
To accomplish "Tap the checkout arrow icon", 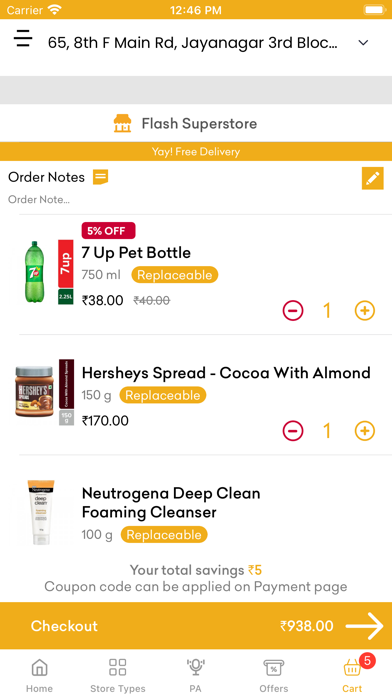I will coord(364,626).
